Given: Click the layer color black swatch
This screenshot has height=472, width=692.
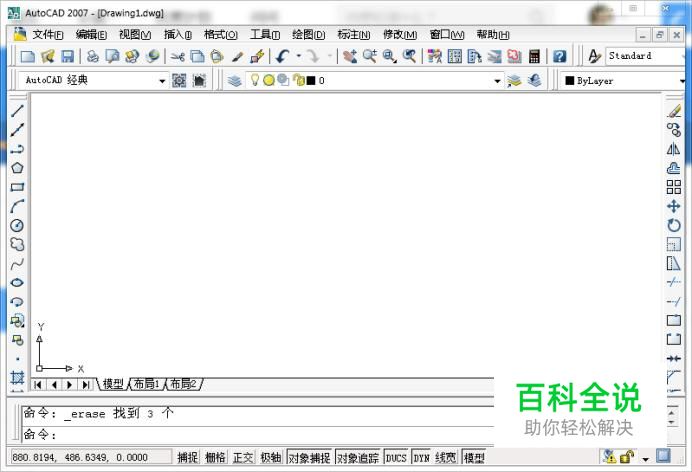Looking at the screenshot, I should click(x=311, y=80).
